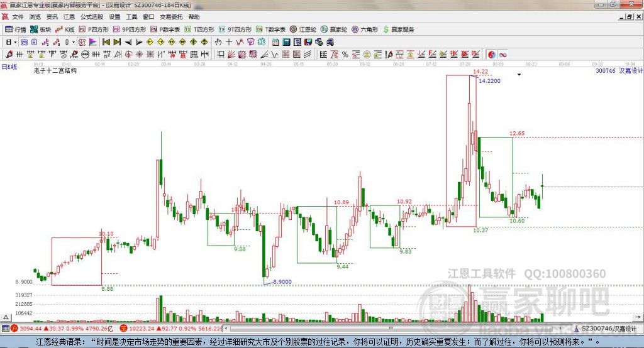Open the 浏览 menu

[35, 17]
